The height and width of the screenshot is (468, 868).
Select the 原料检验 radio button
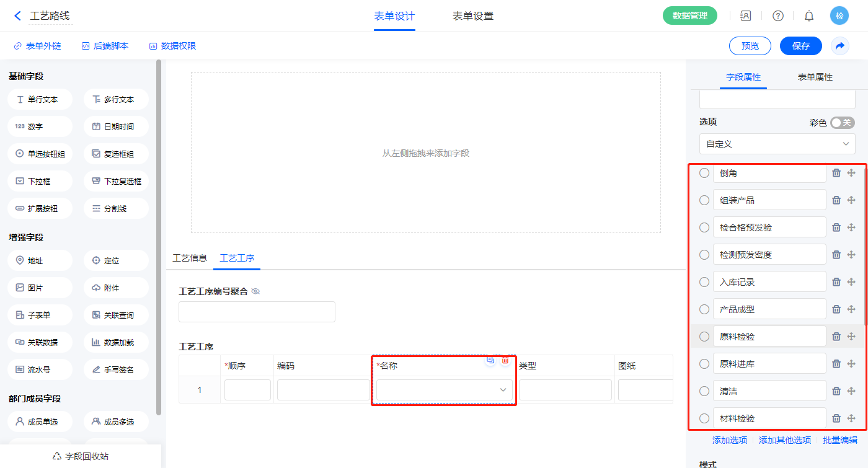[x=704, y=337]
